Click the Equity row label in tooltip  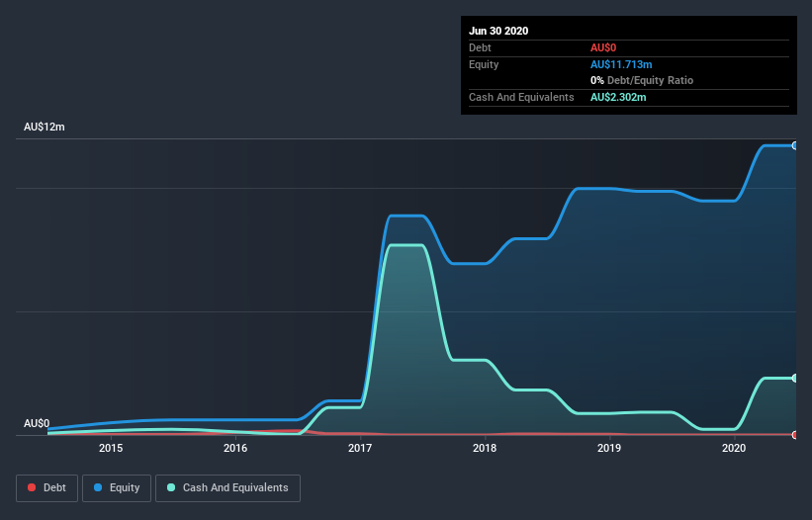(484, 64)
